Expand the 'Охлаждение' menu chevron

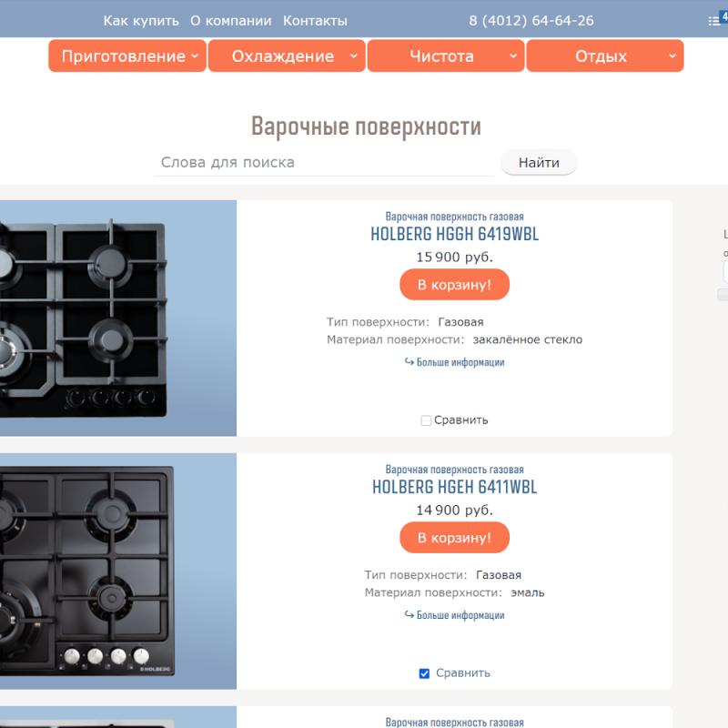(353, 56)
